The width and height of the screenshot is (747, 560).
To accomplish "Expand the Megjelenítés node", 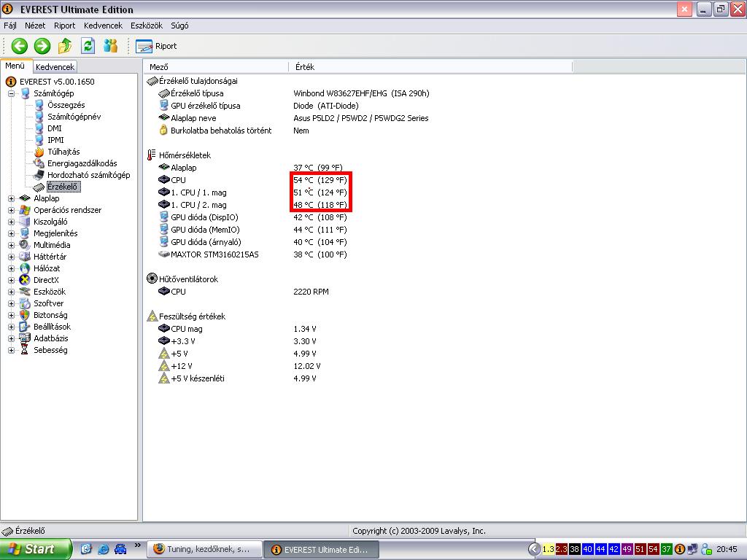I will tap(12, 233).
